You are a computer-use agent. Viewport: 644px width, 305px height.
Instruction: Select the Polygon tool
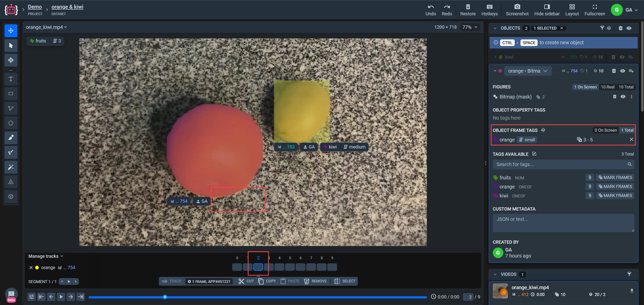(11, 123)
